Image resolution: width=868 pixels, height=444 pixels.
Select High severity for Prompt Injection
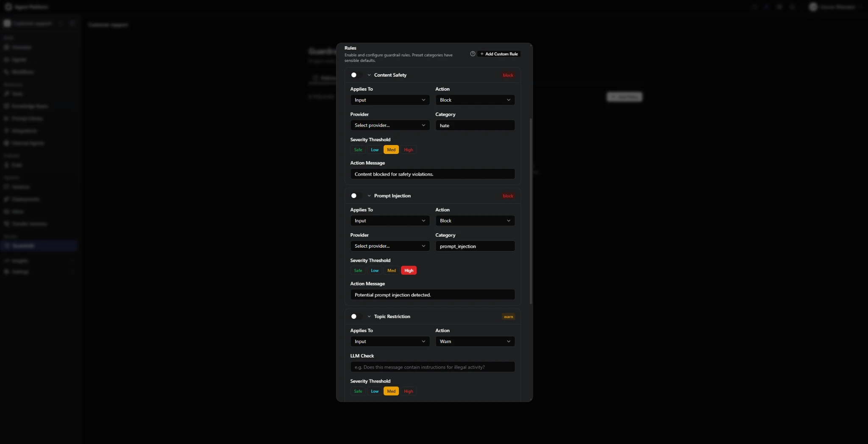click(409, 271)
